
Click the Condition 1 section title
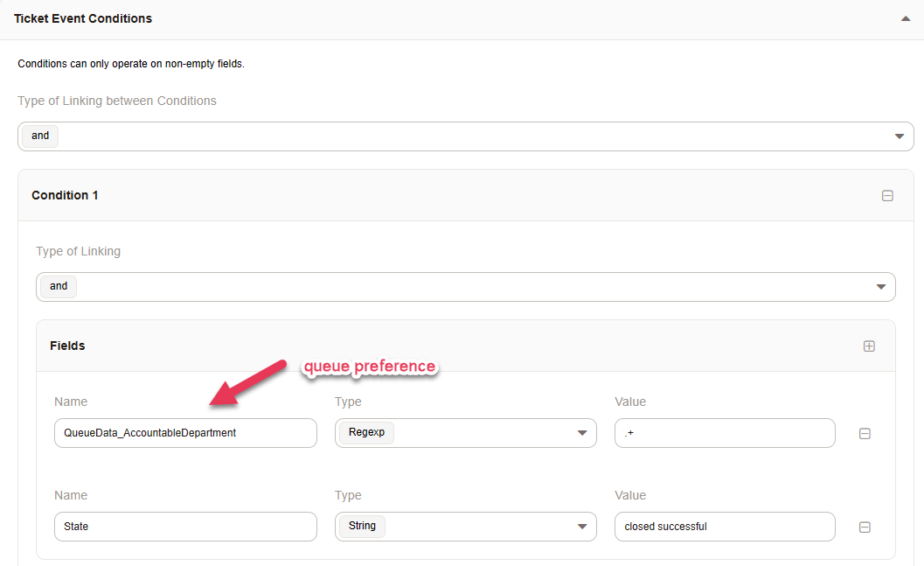tap(65, 196)
